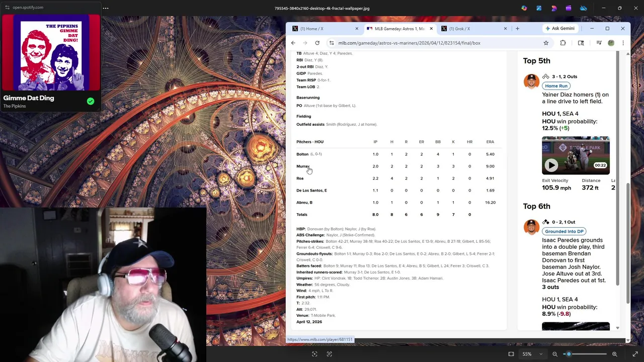Image resolution: width=644 pixels, height=362 pixels.
Task: View site information icon in address bar
Action: pos(331,43)
